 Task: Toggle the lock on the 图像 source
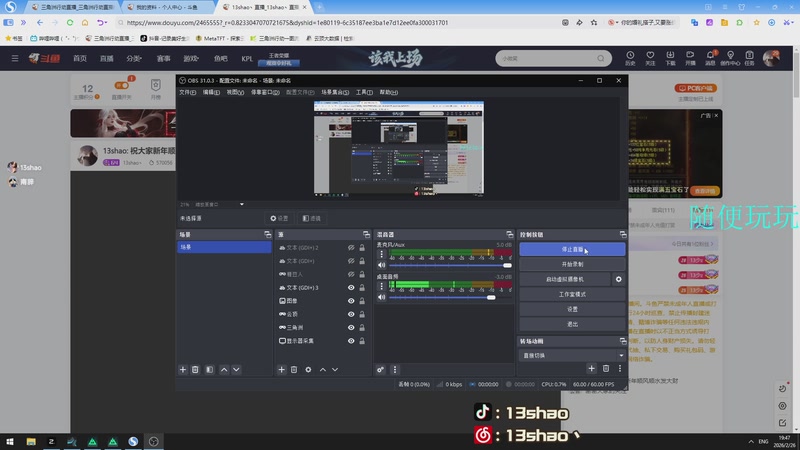pos(362,301)
